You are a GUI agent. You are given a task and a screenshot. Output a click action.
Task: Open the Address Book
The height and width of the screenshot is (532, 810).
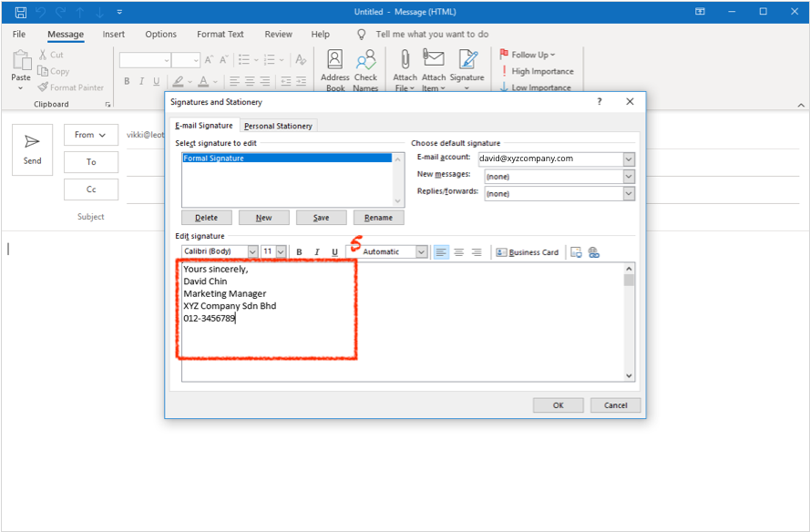(x=335, y=70)
